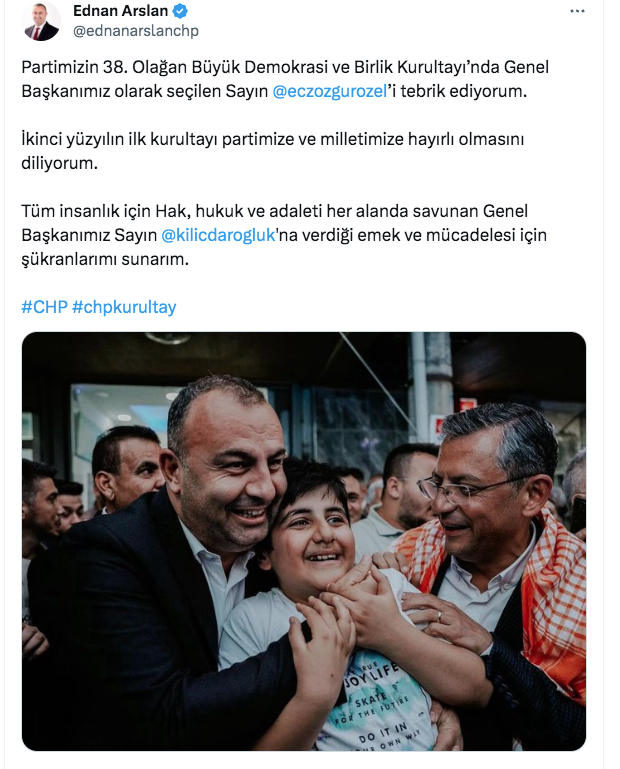Click Ednan Arslan's profile avatar
The height and width of the screenshot is (769, 620).
point(41,22)
